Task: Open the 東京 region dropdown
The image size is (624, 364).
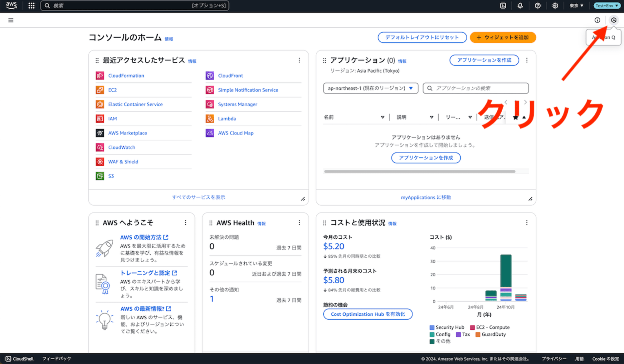Action: point(576,6)
